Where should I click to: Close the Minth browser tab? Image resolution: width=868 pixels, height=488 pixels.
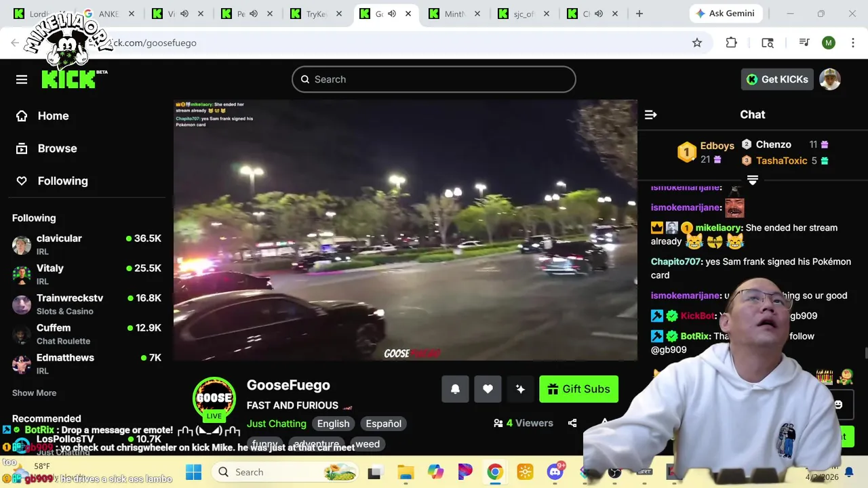pyautogui.click(x=477, y=14)
